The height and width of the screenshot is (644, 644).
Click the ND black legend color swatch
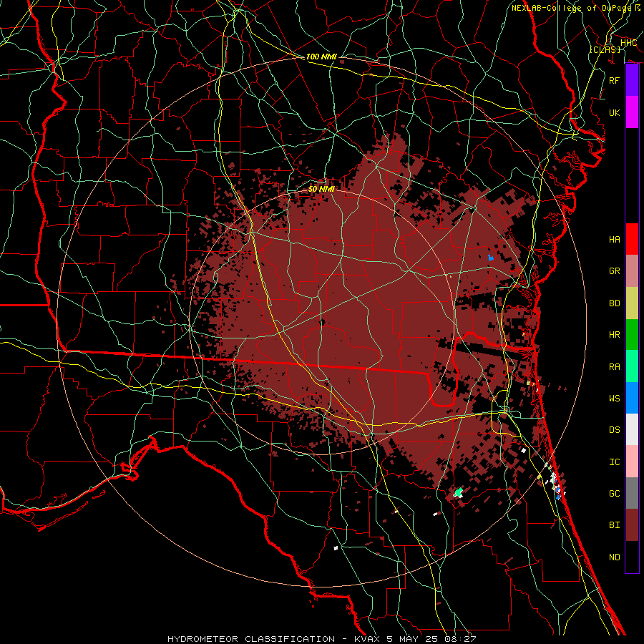coord(632,557)
